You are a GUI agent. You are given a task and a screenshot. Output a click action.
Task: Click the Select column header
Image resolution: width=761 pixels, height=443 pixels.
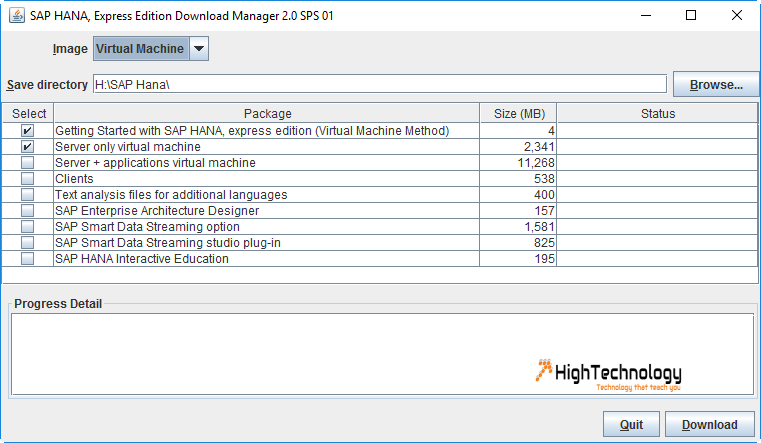coord(28,114)
